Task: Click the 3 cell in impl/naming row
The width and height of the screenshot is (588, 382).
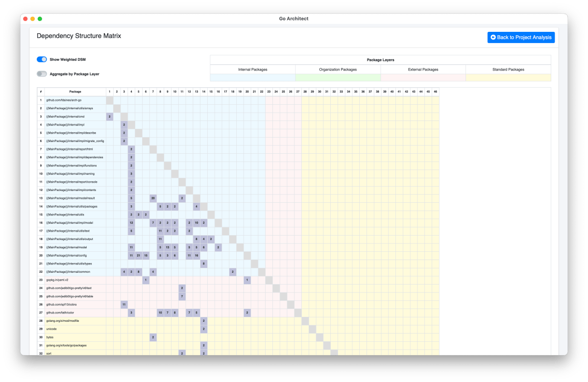Action: pos(131,173)
